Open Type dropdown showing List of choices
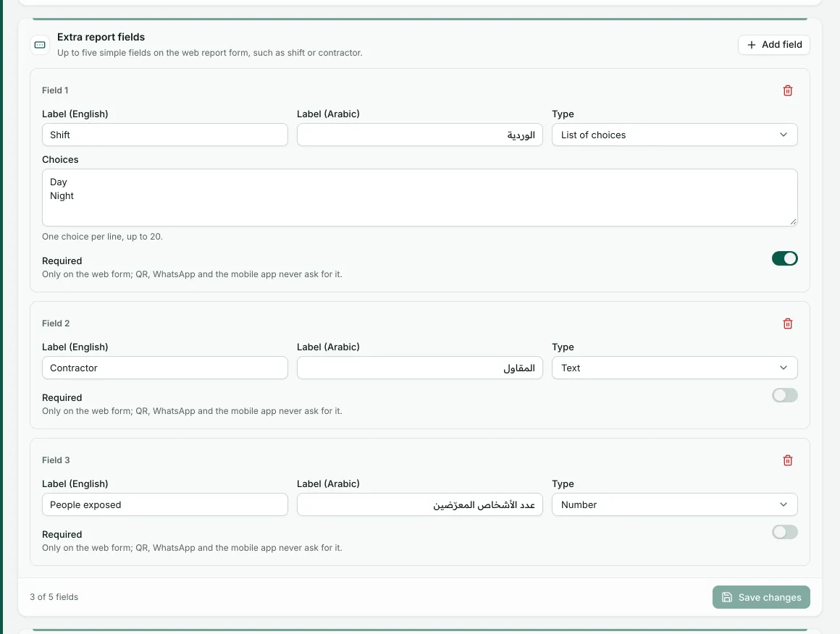The image size is (840, 634). [674, 135]
